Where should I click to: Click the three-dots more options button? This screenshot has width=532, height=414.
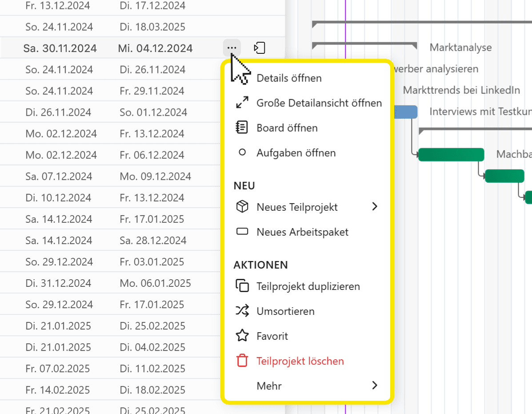tap(232, 48)
